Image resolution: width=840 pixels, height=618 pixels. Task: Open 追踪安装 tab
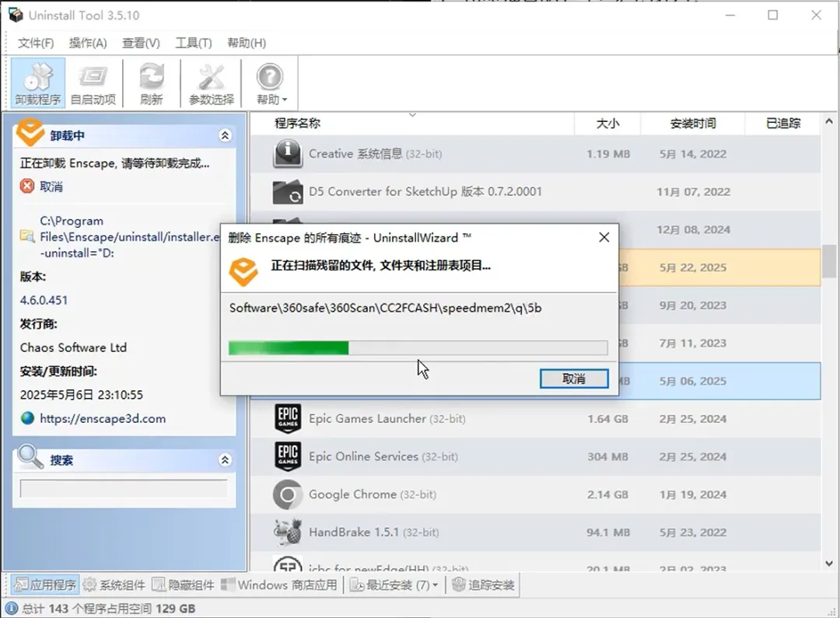tap(483, 585)
